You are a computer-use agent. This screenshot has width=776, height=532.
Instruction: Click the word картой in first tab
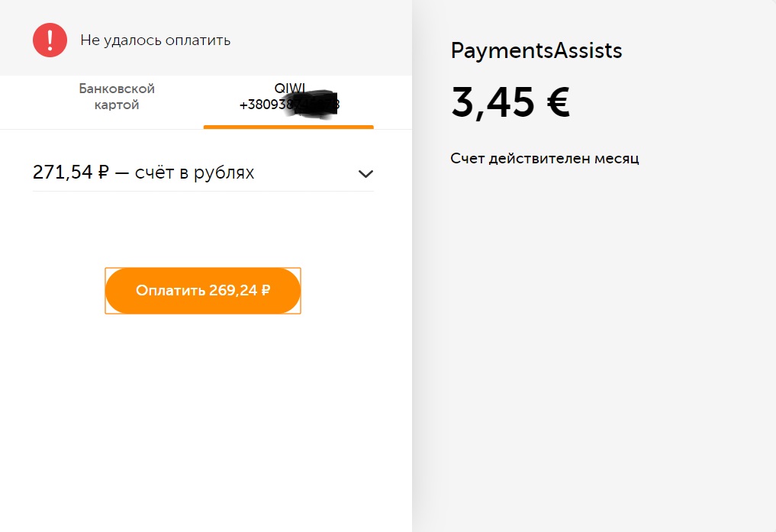click(x=117, y=105)
